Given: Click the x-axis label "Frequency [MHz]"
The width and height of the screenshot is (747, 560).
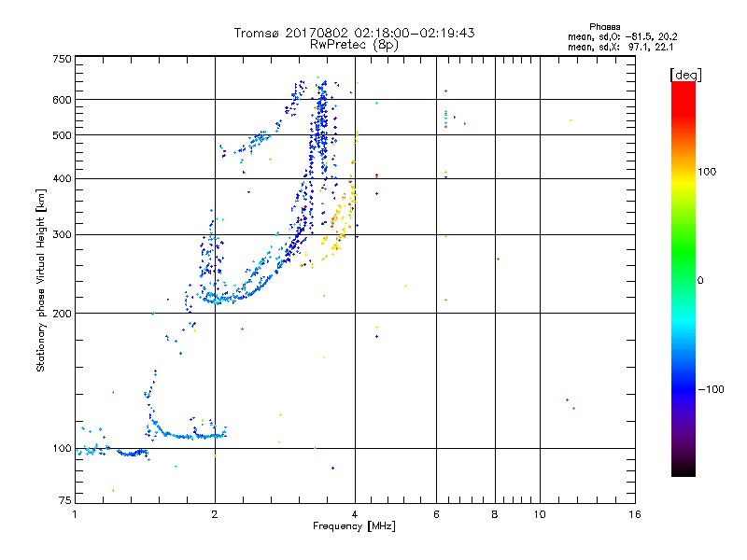Looking at the screenshot, I should pyautogui.click(x=354, y=526).
